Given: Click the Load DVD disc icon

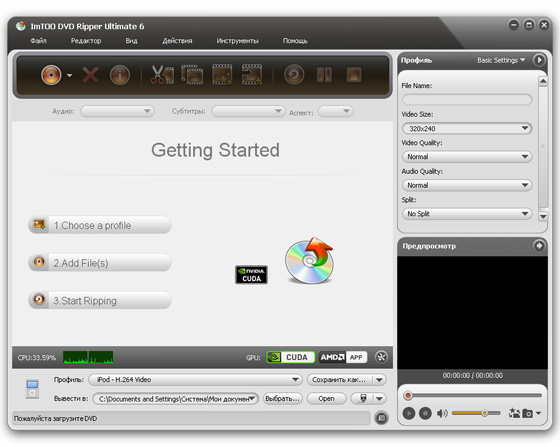Looking at the screenshot, I should click(51, 75).
